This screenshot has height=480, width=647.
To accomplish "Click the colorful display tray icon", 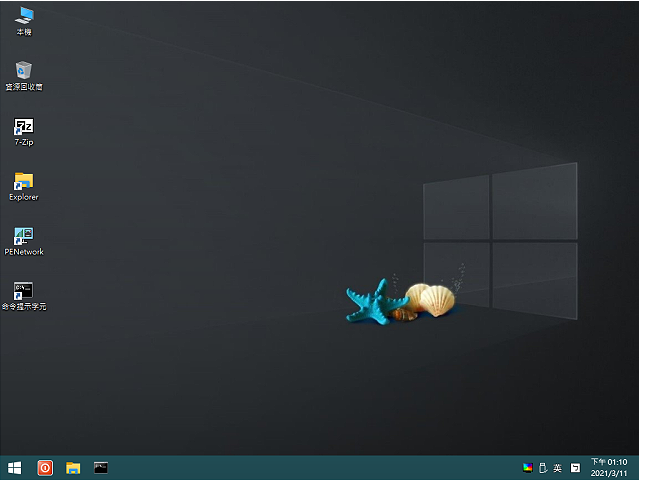I will tap(527, 468).
